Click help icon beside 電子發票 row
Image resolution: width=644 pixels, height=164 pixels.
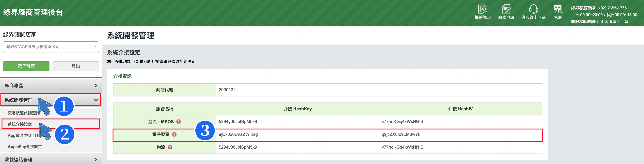click(x=175, y=134)
